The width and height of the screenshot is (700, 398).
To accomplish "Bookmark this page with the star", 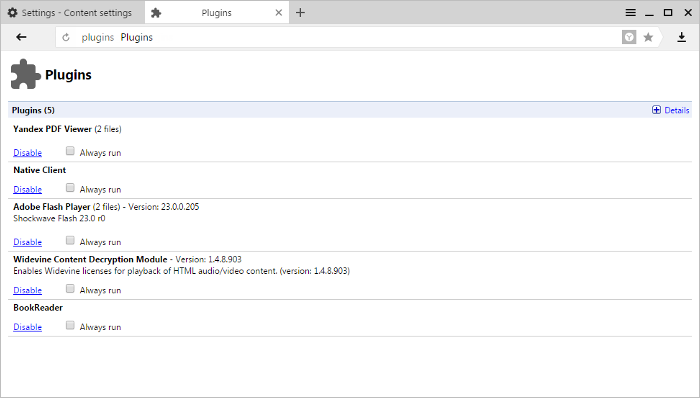I will pyautogui.click(x=648, y=37).
